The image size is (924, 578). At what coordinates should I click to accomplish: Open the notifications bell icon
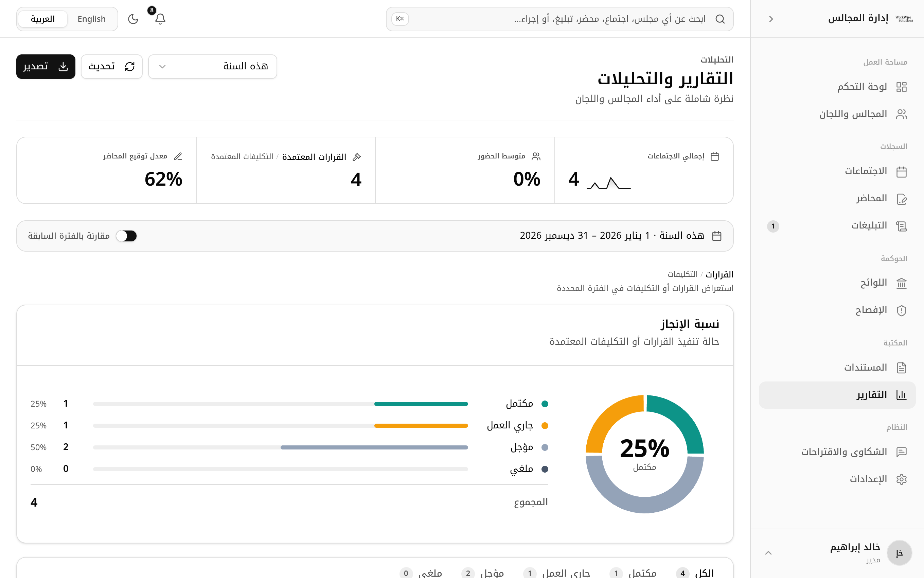click(160, 19)
